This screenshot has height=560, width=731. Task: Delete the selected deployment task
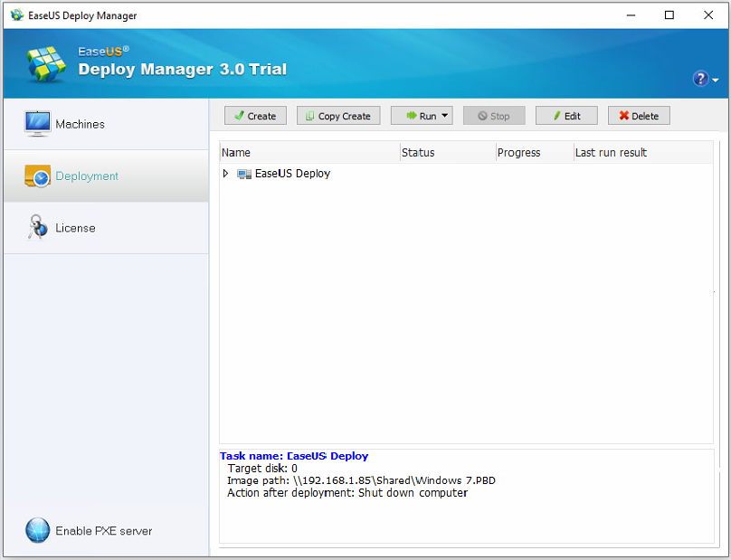pos(639,116)
